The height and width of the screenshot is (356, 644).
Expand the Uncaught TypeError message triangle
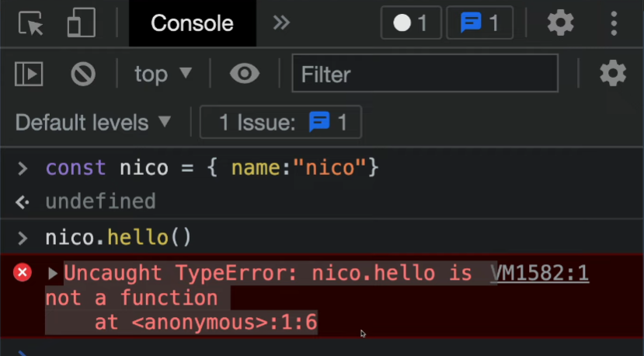click(x=53, y=274)
